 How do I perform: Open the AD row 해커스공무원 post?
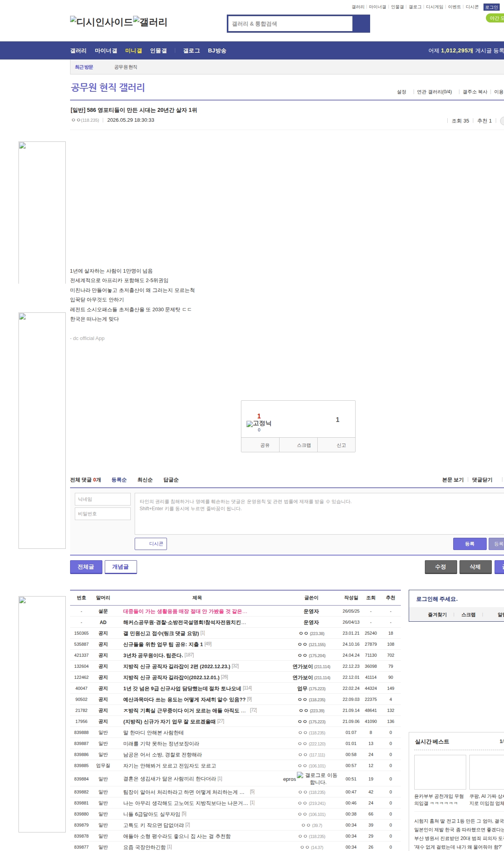184,622
